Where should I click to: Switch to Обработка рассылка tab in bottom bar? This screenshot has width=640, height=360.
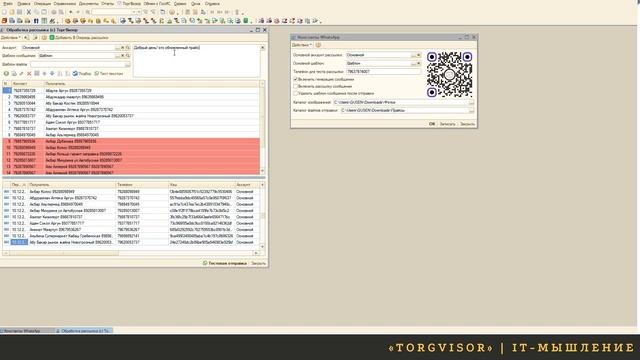pos(84,331)
